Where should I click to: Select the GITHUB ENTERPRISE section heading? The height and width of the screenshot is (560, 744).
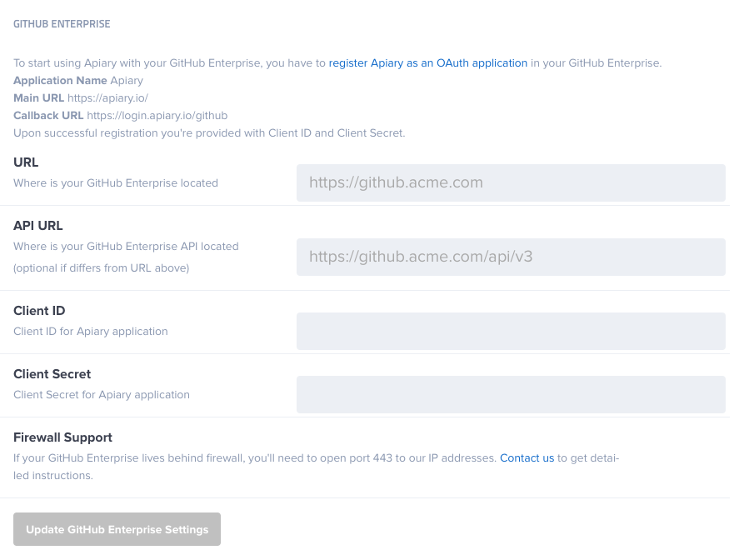click(62, 23)
